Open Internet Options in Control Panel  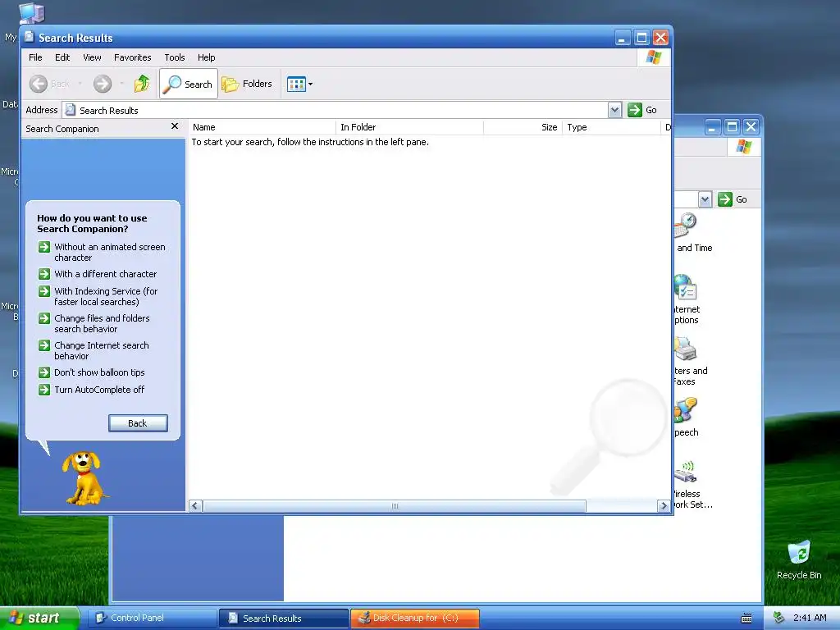687,299
